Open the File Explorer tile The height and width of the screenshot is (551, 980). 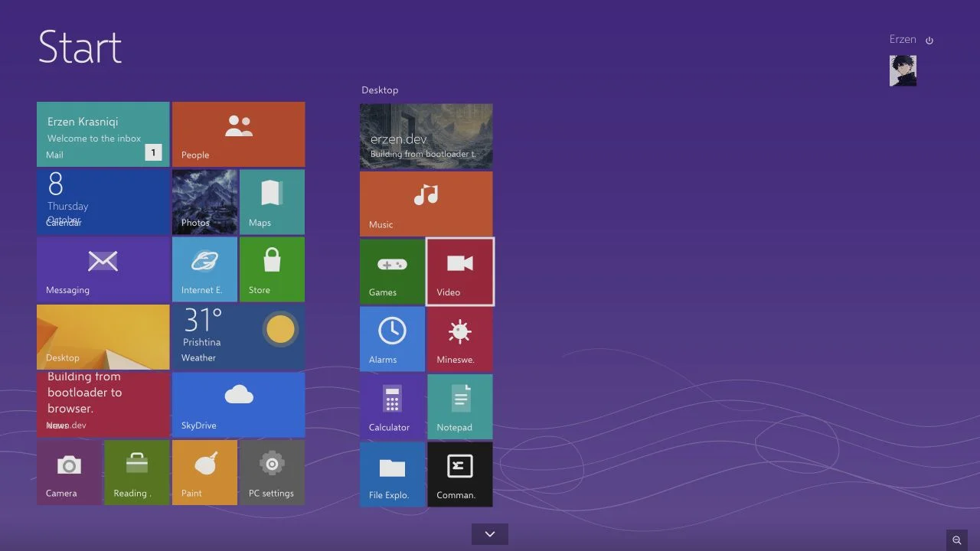[x=392, y=474]
